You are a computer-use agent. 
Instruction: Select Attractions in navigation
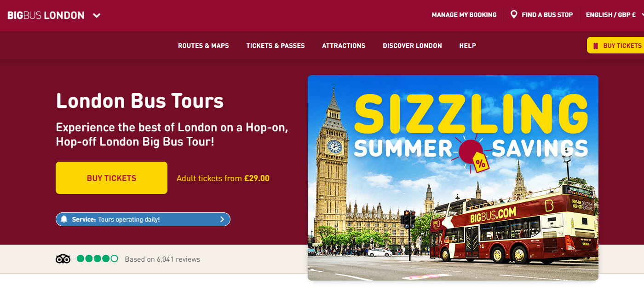pos(344,46)
